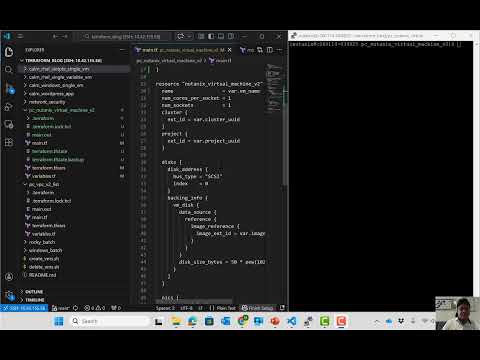Viewport: 480px width, 360px height.
Task: Open Remote Explorer view in activity bar
Action: (9, 124)
